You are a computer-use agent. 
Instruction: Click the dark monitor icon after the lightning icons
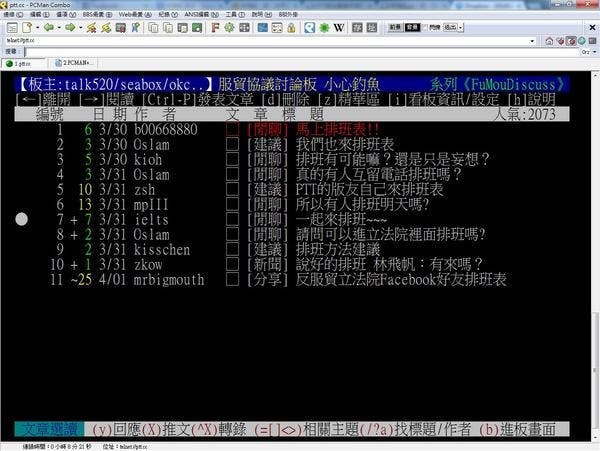click(x=121, y=28)
